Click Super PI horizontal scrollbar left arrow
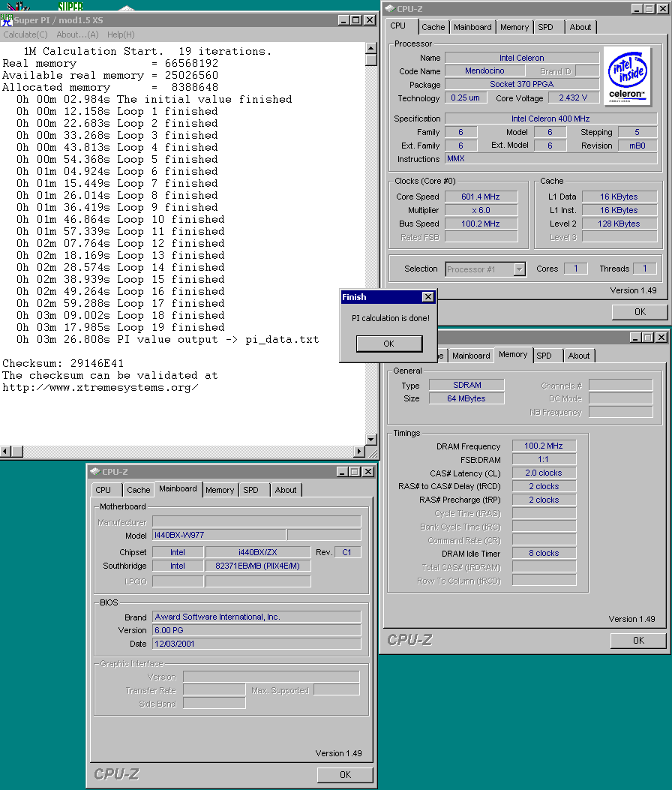The image size is (672, 790). (x=5, y=452)
